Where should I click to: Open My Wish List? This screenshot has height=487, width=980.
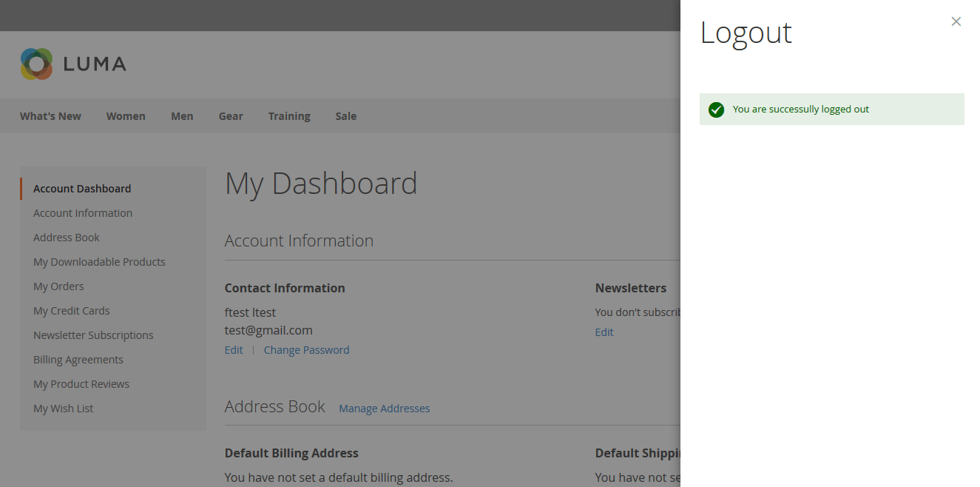point(64,409)
